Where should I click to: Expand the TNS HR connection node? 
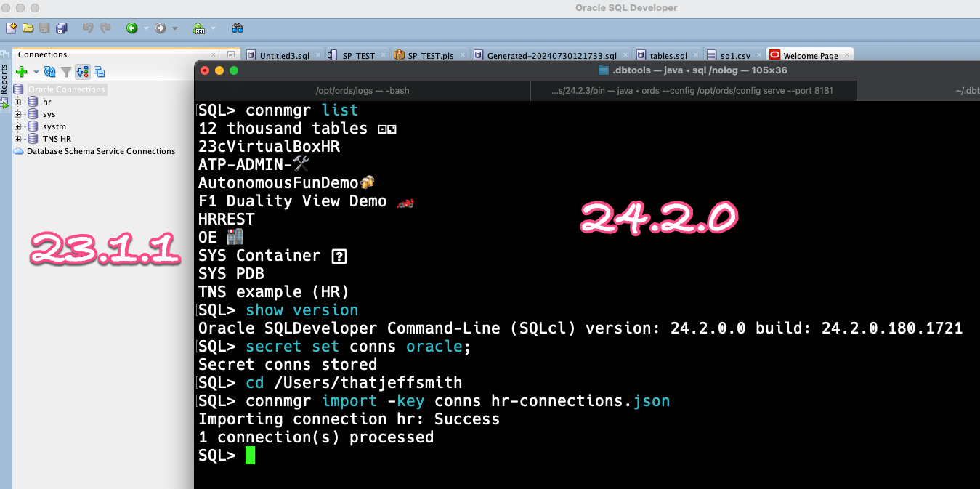pos(18,139)
